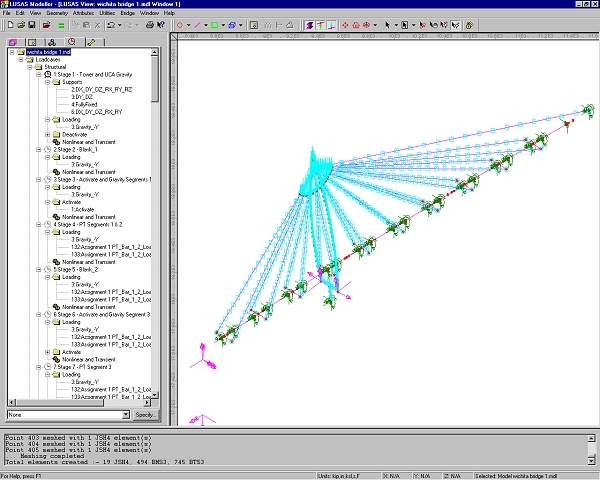Open the third treeview tab with molecule icon
The height and width of the screenshot is (480, 600).
click(x=53, y=42)
